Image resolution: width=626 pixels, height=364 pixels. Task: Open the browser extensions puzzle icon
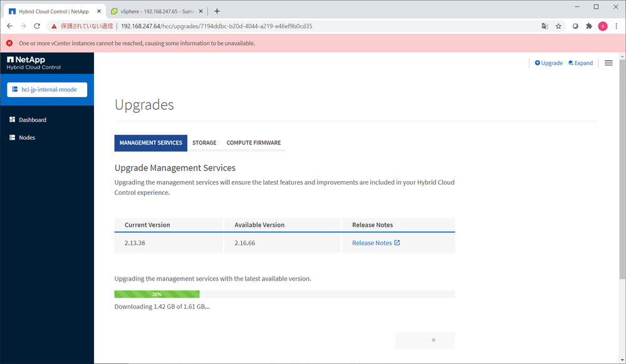[589, 26]
